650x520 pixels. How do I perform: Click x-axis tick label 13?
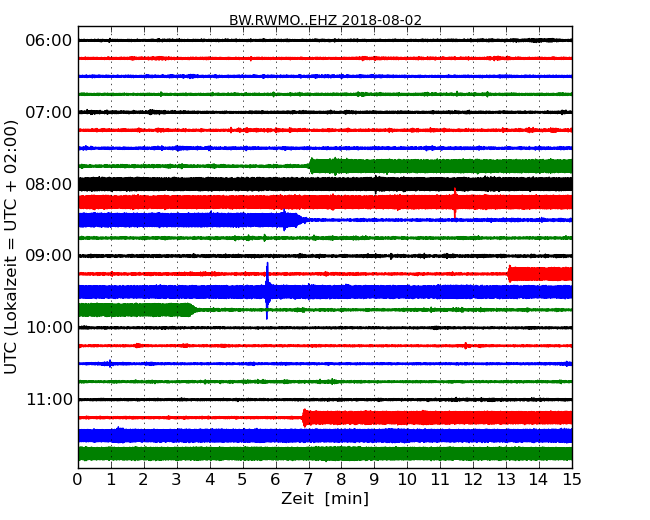click(x=506, y=480)
